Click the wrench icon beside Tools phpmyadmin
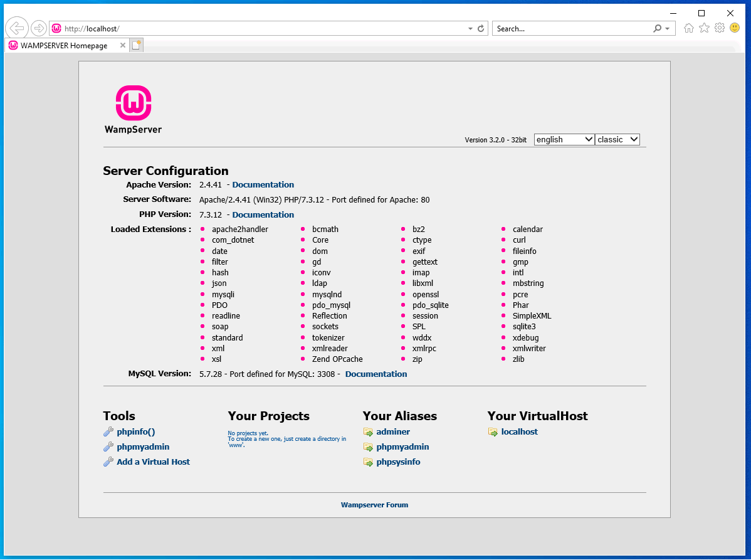This screenshot has height=560, width=751. [x=108, y=447]
